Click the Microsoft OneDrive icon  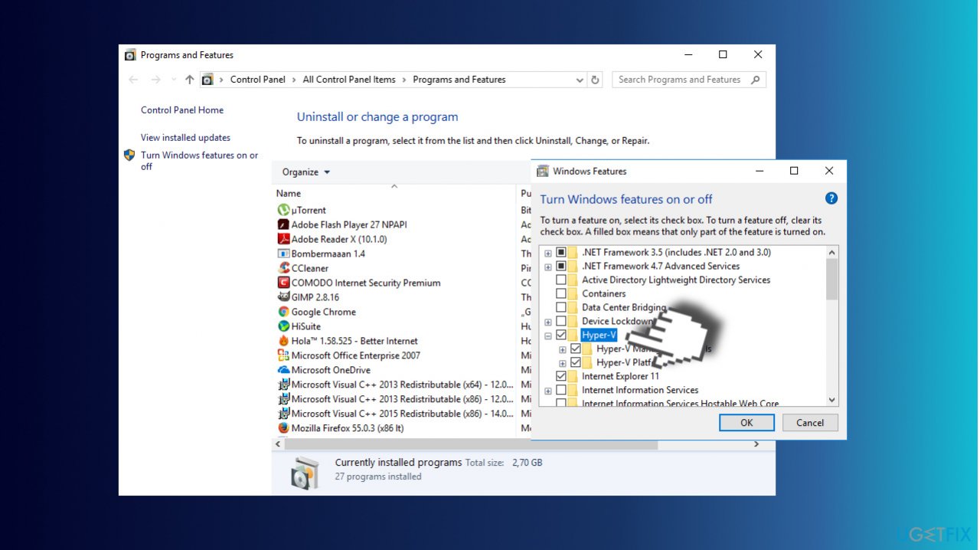pyautogui.click(x=286, y=370)
